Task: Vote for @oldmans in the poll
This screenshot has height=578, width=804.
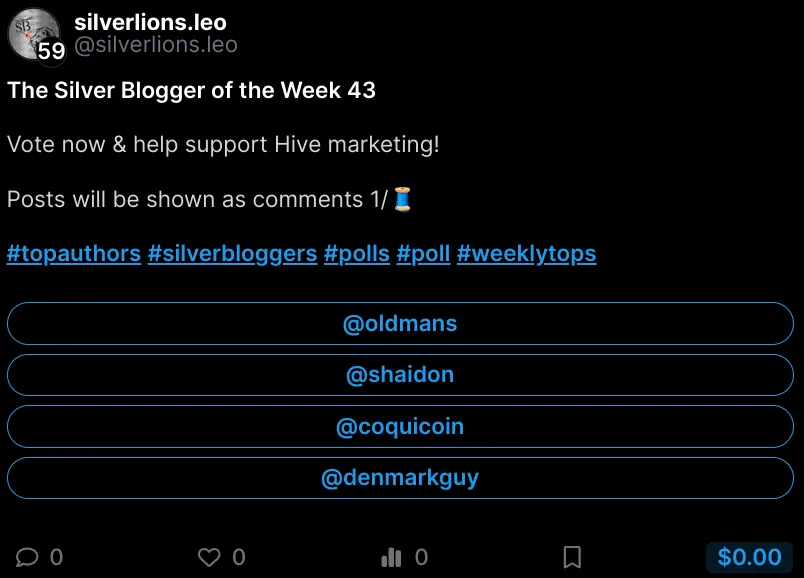Action: tap(400, 324)
